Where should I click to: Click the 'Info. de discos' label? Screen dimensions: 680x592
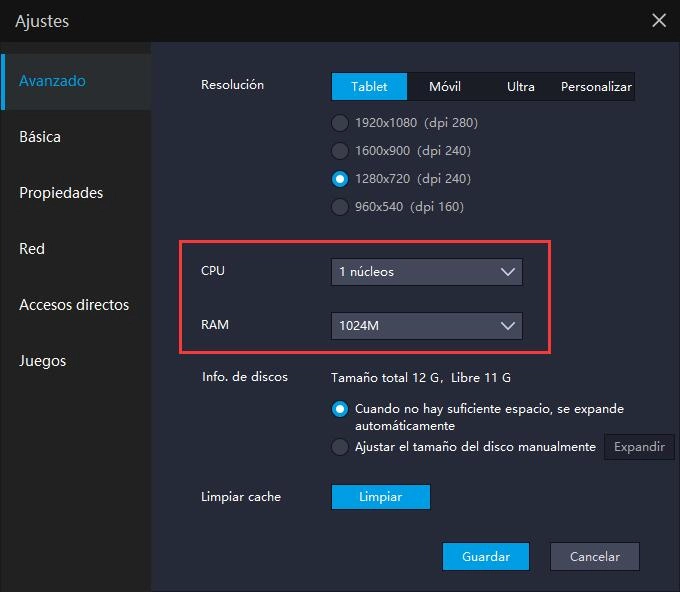(x=245, y=376)
